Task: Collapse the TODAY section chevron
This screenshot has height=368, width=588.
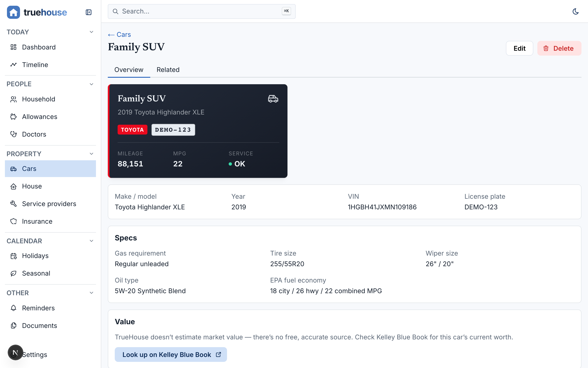Action: pos(91,32)
